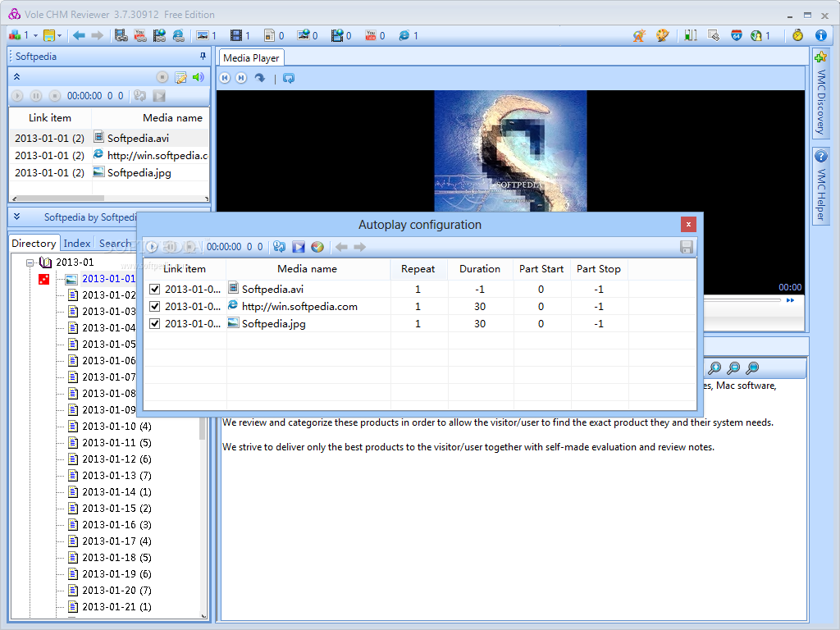Click the media list horizontal scrollbar
Viewport: 840px width, 630px height.
tap(110, 199)
